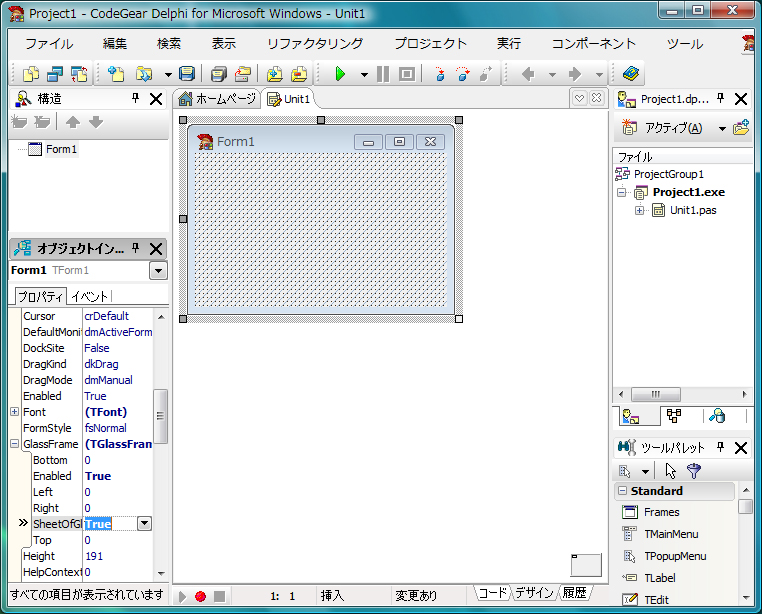
Task: Select TLabel component in palette
Action: tap(659, 578)
